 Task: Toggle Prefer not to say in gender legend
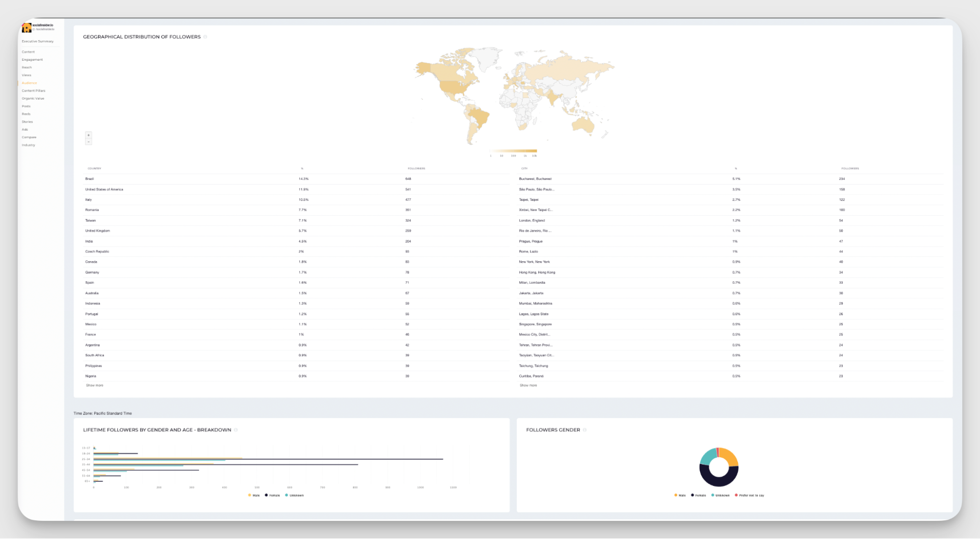749,495
